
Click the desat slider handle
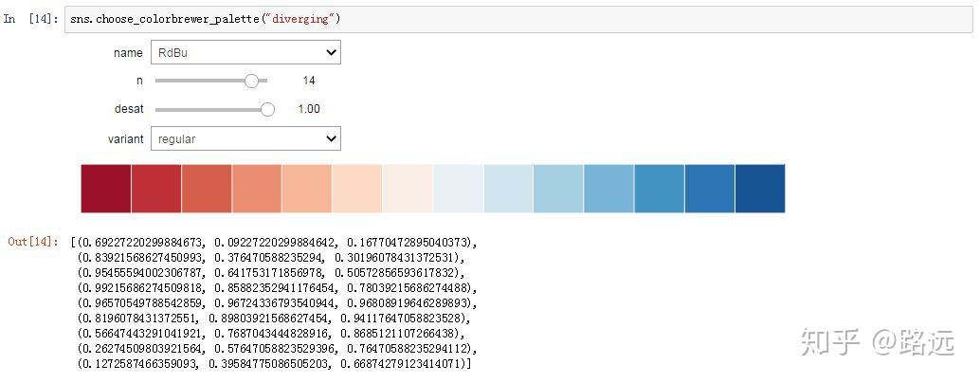point(267,109)
